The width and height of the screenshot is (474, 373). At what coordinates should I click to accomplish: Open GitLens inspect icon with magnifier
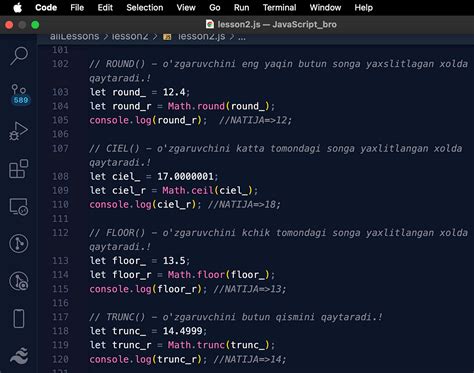[19, 281]
